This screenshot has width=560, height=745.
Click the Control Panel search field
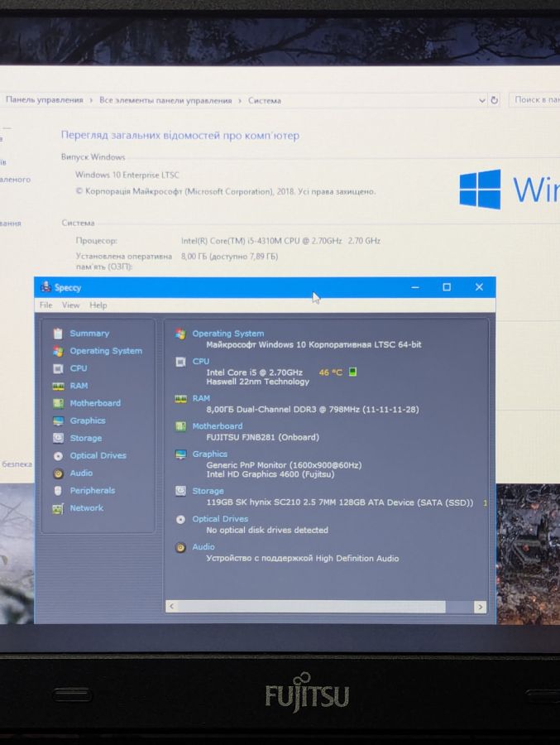click(534, 100)
